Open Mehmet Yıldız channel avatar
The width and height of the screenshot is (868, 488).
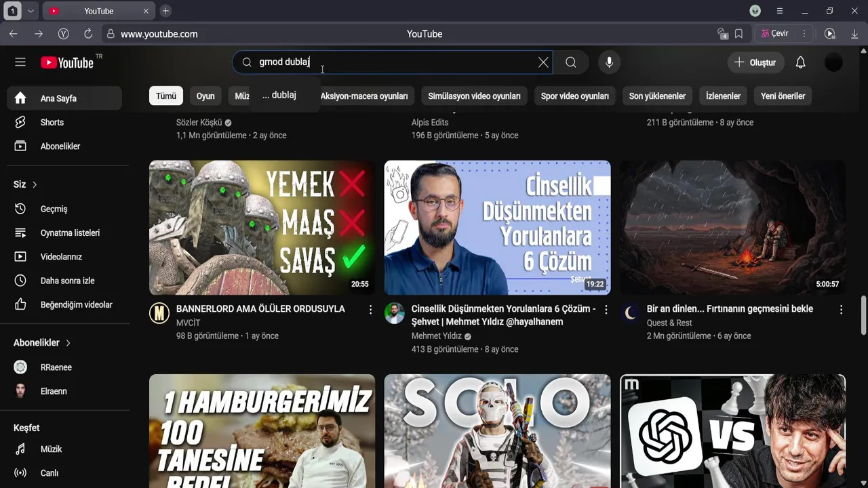click(395, 313)
